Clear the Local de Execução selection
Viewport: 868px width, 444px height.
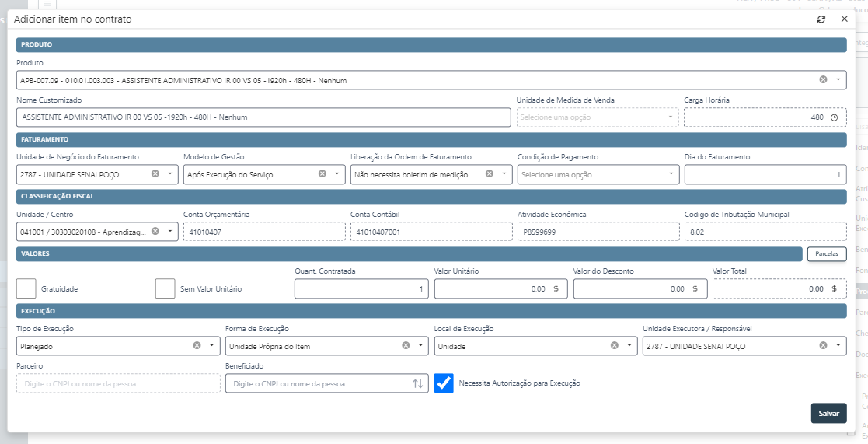(x=614, y=346)
